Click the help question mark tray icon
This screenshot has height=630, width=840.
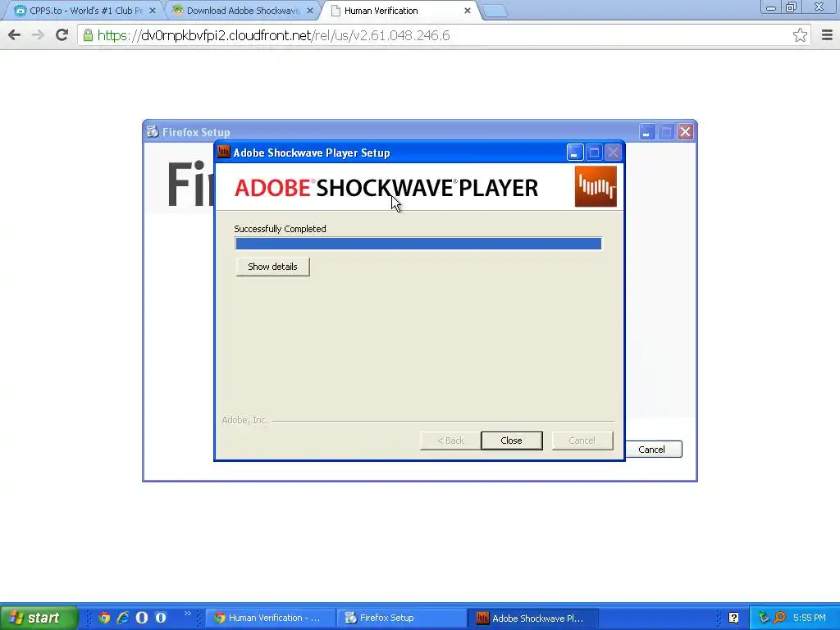[733, 618]
